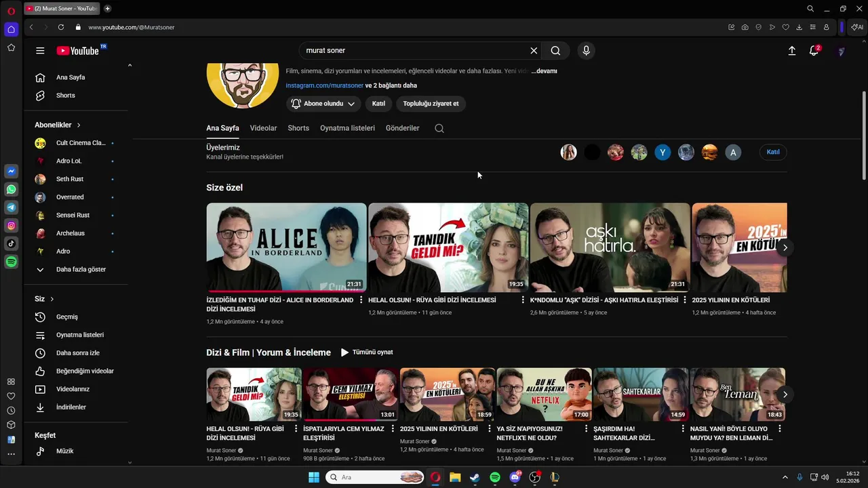The width and height of the screenshot is (868, 488).
Task: Switch to the channel Shorts tab
Action: pyautogui.click(x=298, y=128)
